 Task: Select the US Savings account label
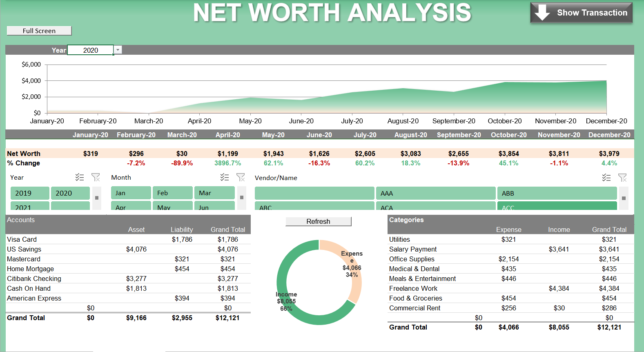click(x=24, y=249)
